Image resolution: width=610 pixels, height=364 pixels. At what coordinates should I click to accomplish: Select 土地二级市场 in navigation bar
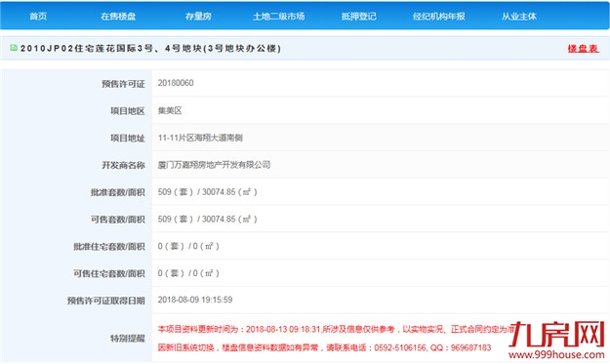tap(278, 17)
